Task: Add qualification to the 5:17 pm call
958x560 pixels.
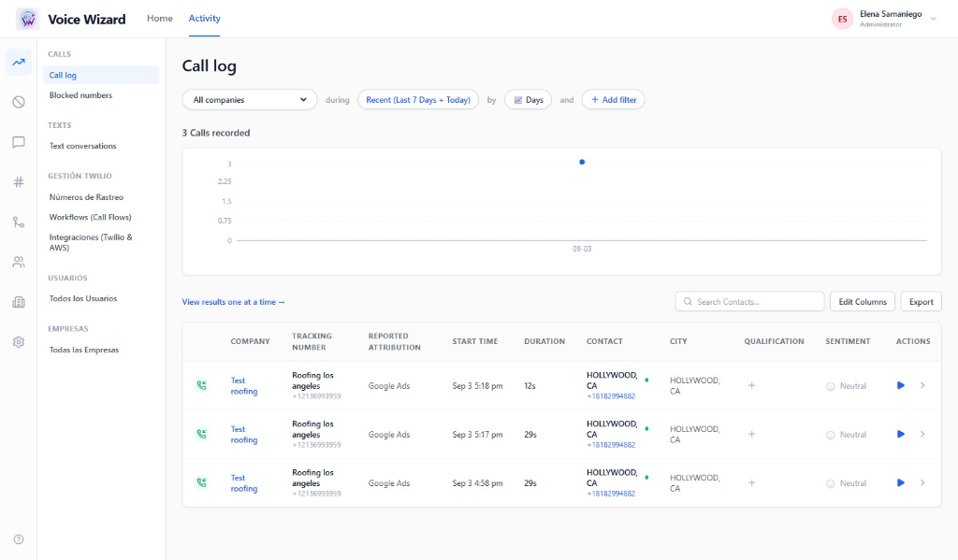Action: coord(751,434)
